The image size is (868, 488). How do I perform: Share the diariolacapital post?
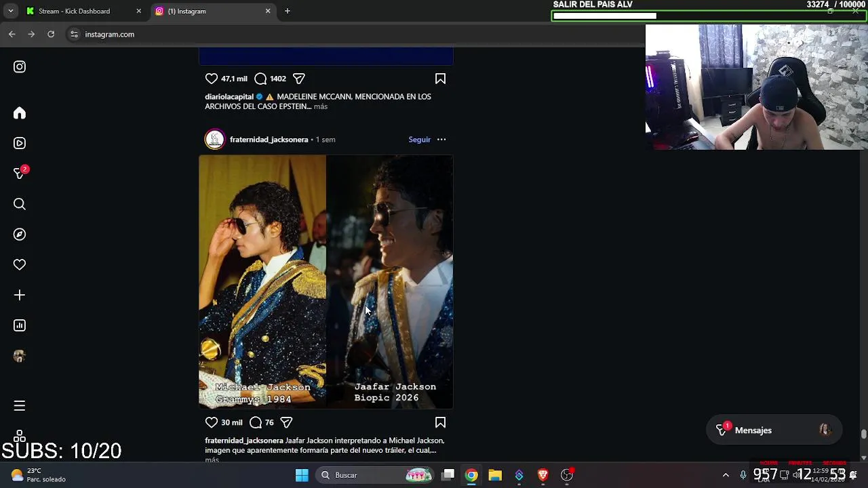[299, 79]
